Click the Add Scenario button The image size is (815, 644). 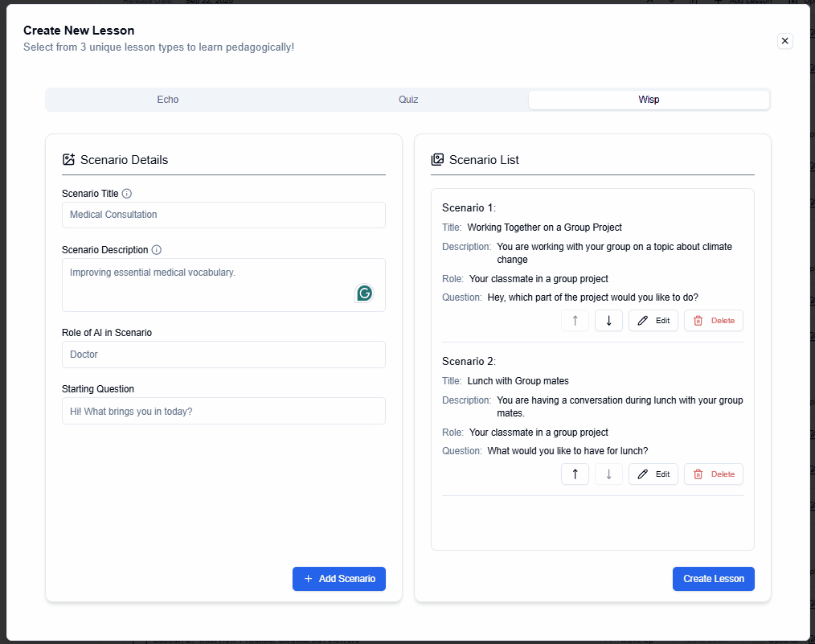(x=339, y=579)
